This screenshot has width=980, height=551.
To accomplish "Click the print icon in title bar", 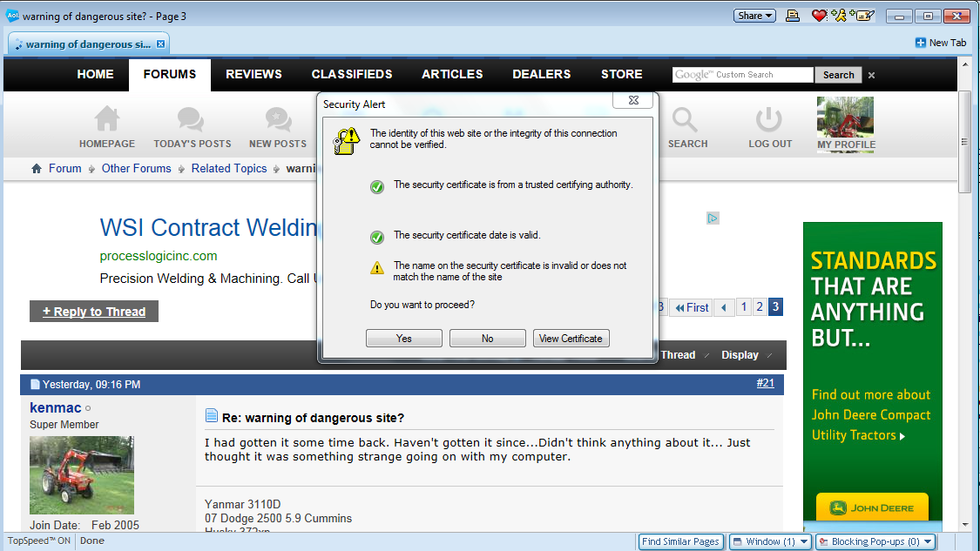I will tap(793, 16).
